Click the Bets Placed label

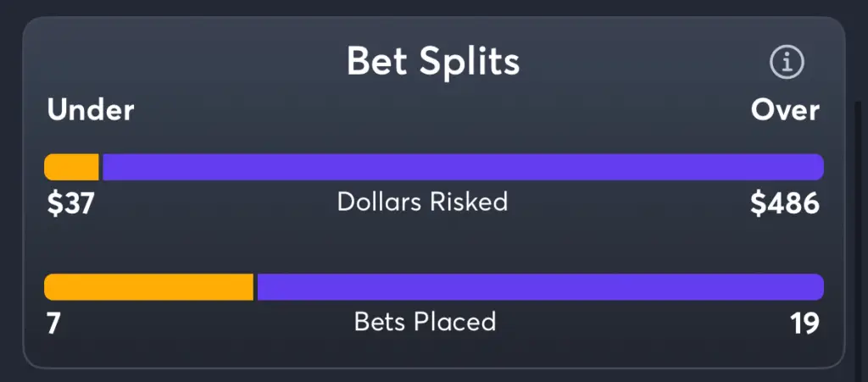click(x=426, y=322)
